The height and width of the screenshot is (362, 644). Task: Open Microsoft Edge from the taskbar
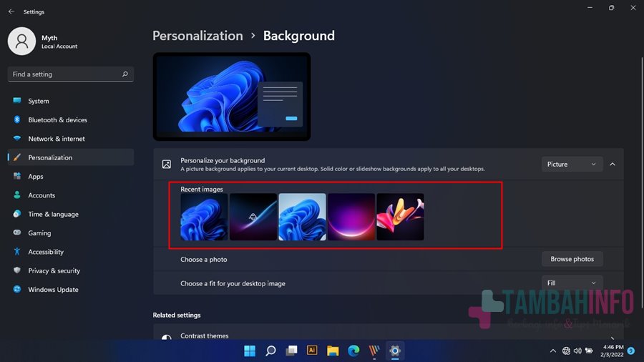353,351
